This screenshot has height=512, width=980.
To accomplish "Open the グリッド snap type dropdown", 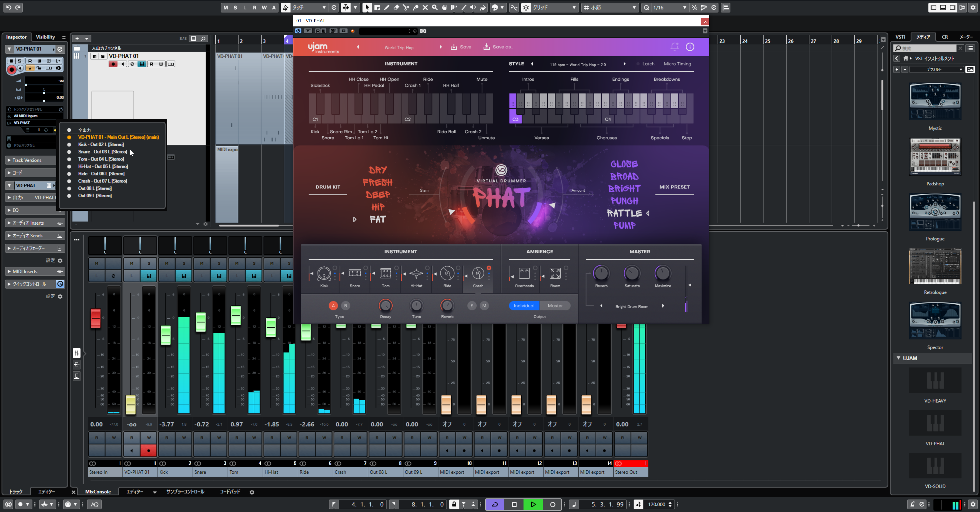I will (x=555, y=8).
